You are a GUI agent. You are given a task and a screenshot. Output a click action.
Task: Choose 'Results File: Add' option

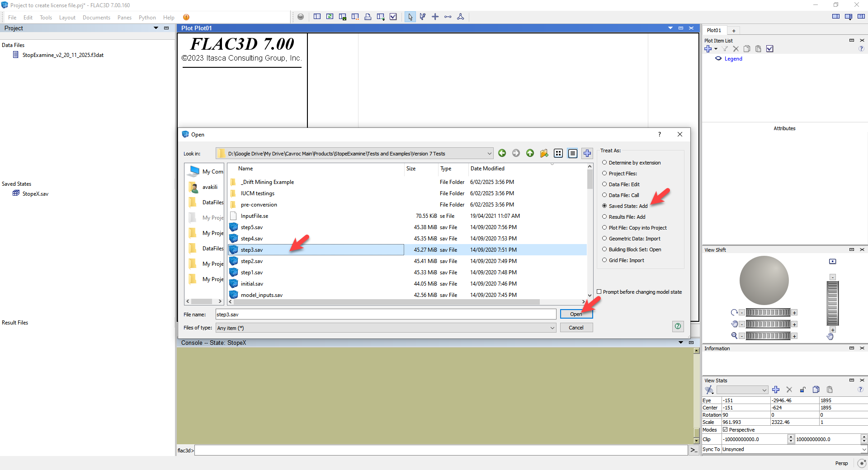(624, 217)
